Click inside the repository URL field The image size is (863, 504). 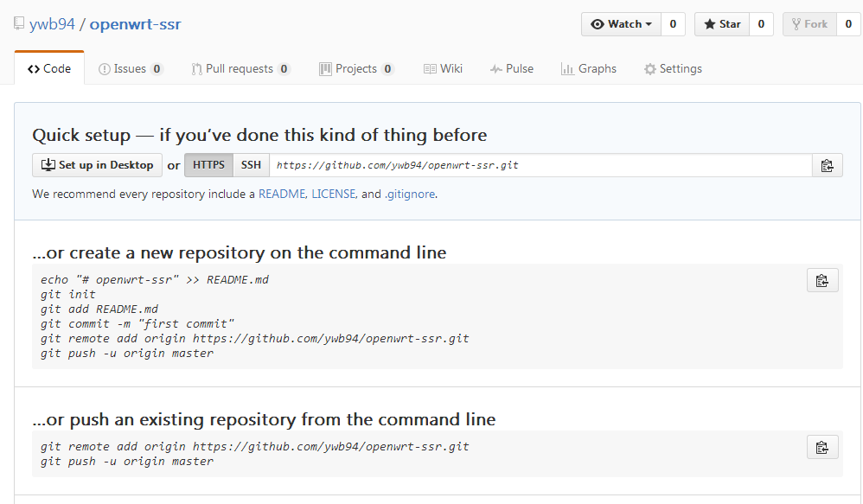point(540,165)
